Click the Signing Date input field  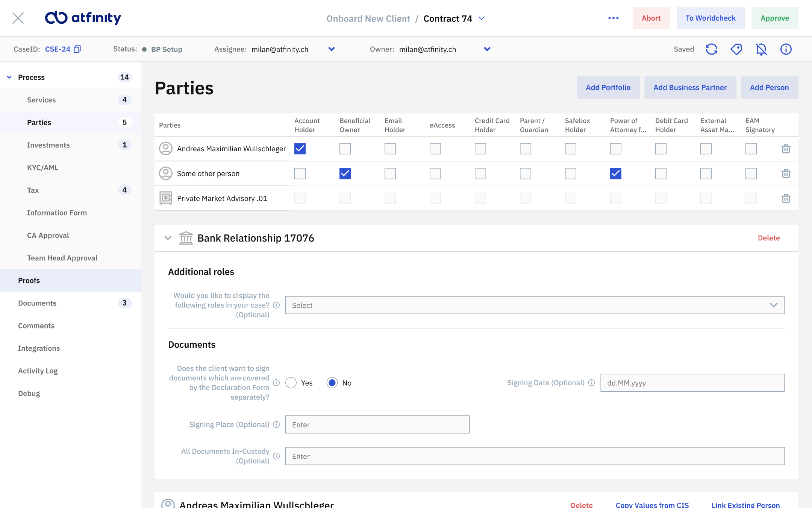[x=692, y=383]
